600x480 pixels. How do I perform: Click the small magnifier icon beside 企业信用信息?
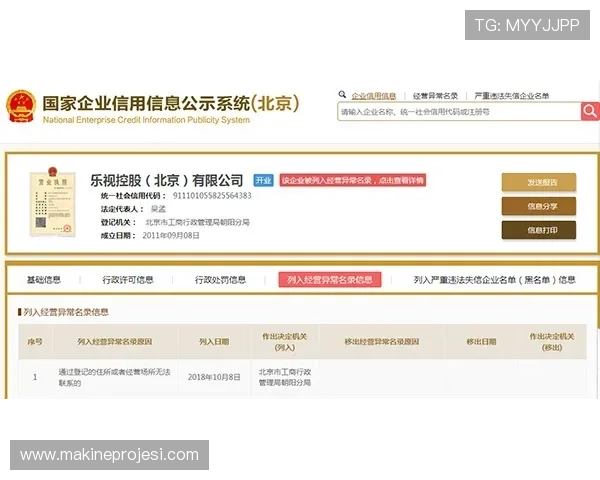pos(342,94)
